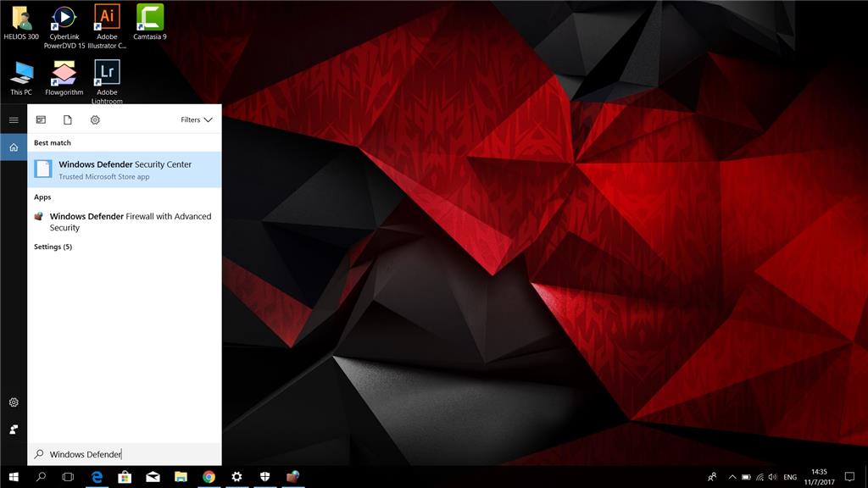Open This PC desktop icon
This screenshot has width=868, height=488.
point(21,78)
